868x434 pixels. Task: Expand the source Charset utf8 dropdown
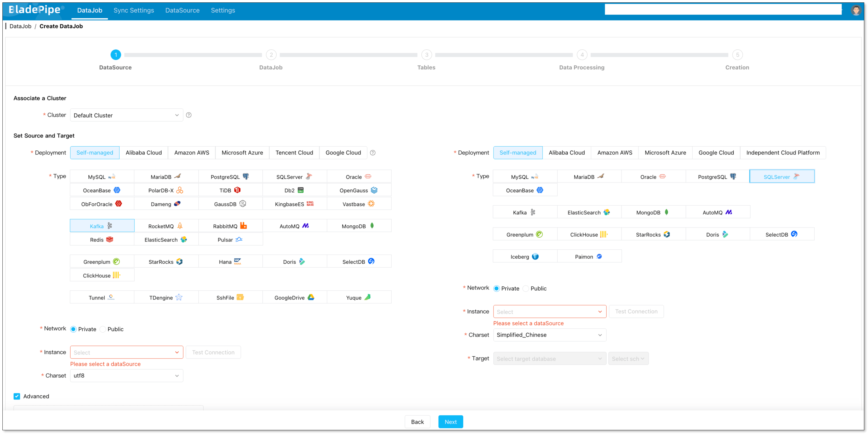coord(126,376)
